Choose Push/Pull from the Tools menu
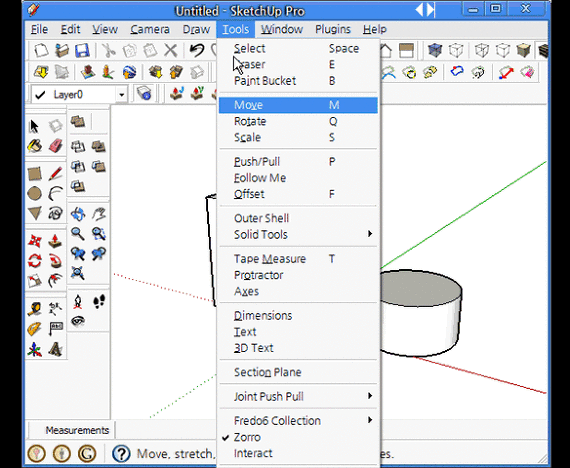The width and height of the screenshot is (570, 468). tap(298, 161)
